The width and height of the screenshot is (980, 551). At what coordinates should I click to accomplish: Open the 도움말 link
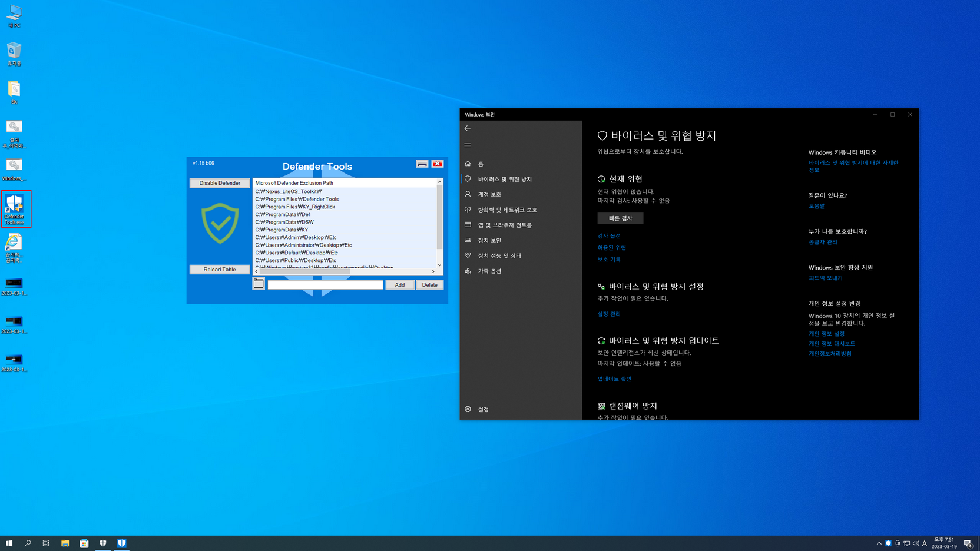[816, 206]
